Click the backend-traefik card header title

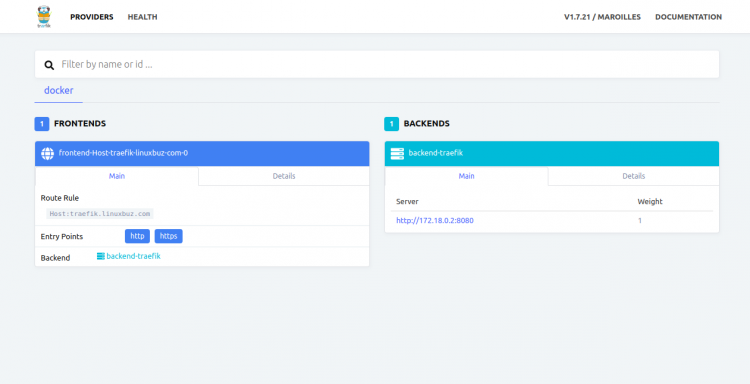(436, 154)
